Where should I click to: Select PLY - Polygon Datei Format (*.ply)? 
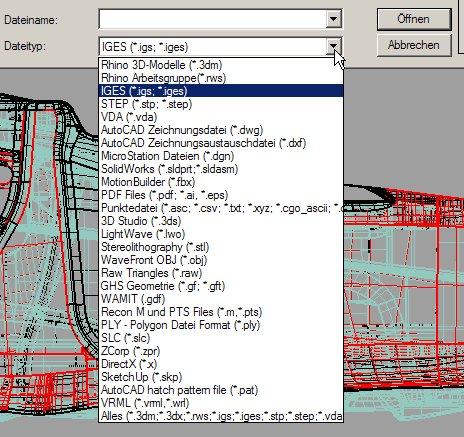[221, 325]
